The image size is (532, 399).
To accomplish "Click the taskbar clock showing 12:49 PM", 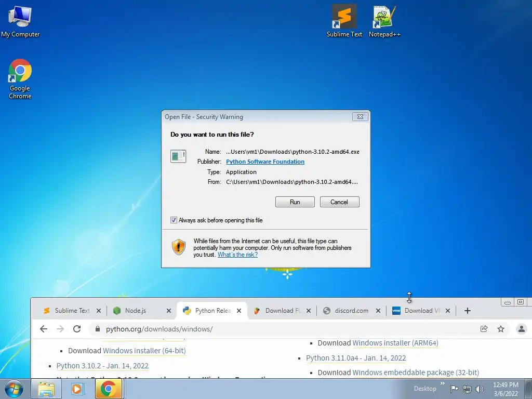I will click(506, 389).
